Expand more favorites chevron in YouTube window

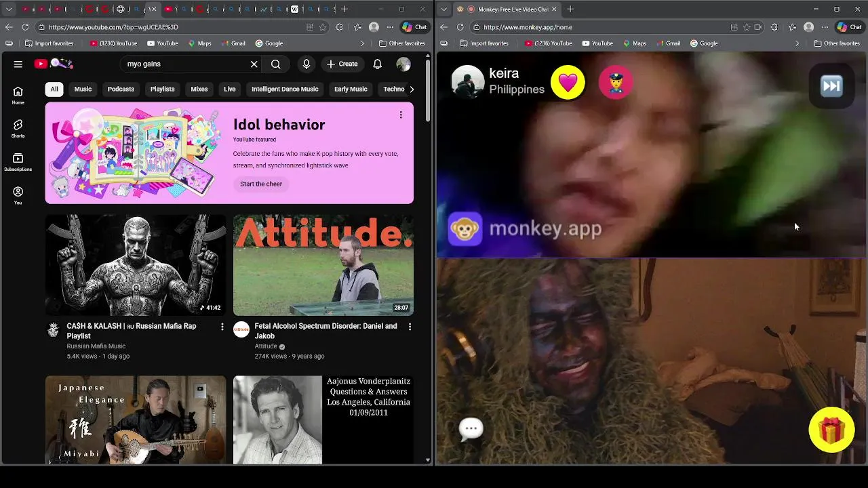pyautogui.click(x=362, y=43)
